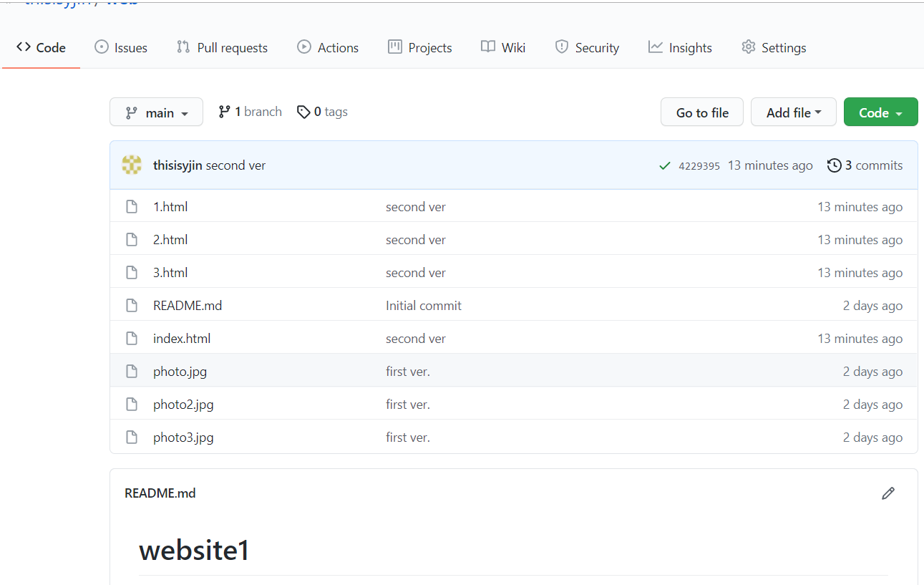Open 'first ver.' commit for photo3.jpg
This screenshot has width=924, height=585.
[408, 437]
